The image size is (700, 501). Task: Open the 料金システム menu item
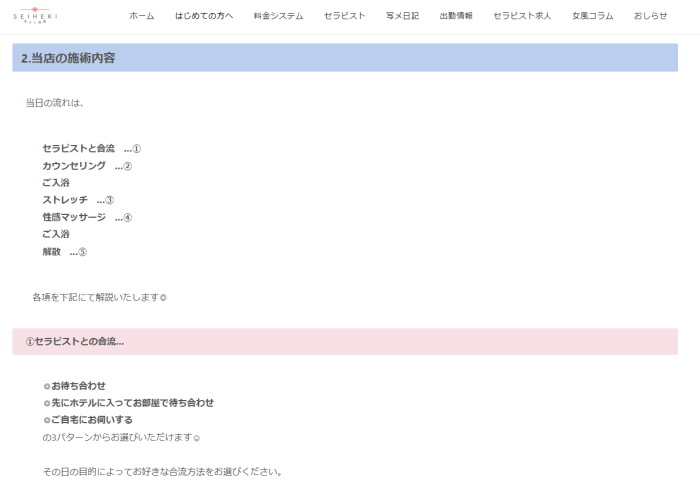pyautogui.click(x=278, y=17)
